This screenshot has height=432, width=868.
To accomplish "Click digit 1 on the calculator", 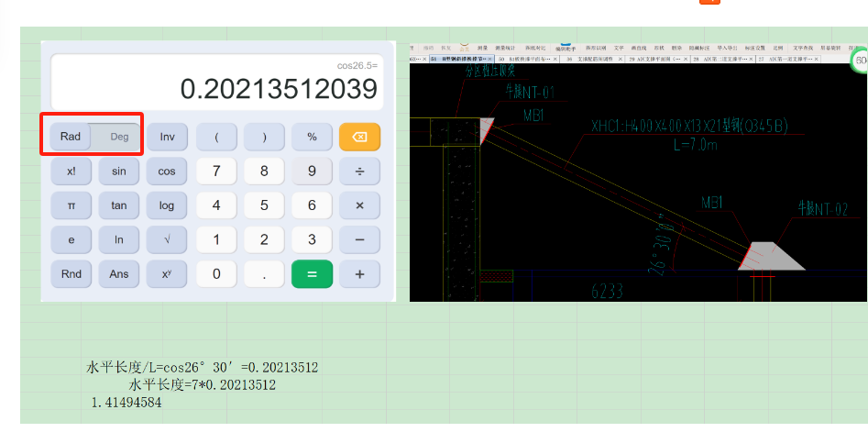I will click(216, 239).
